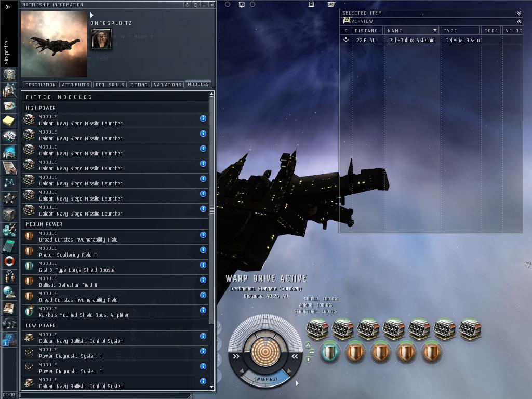This screenshot has height=399, width=532.
Task: Open the orange lifebuoy help icon in the sidebar
Action: point(9,261)
